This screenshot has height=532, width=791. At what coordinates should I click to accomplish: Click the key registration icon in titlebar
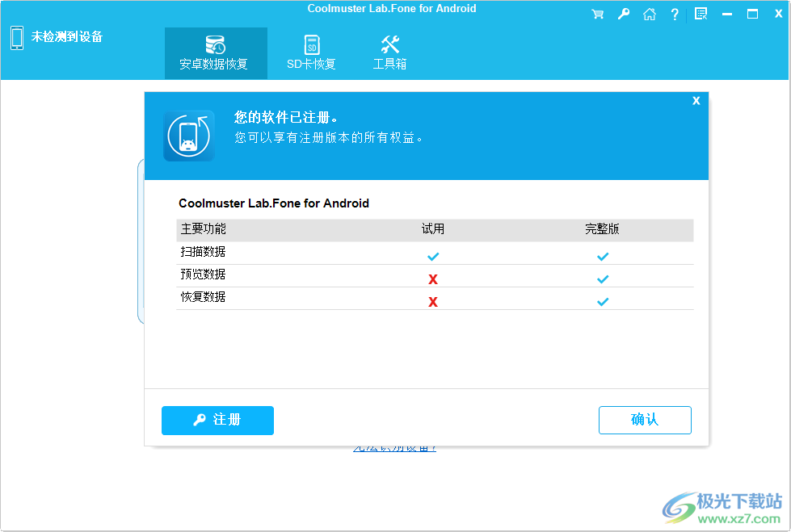coord(623,13)
